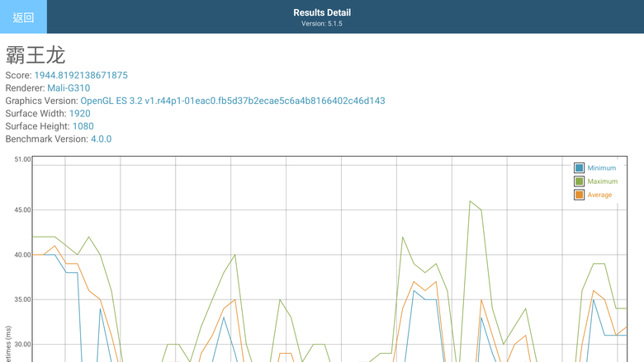Click the Benchmark Version value 4.0.0
The width and height of the screenshot is (644, 362).
[101, 139]
